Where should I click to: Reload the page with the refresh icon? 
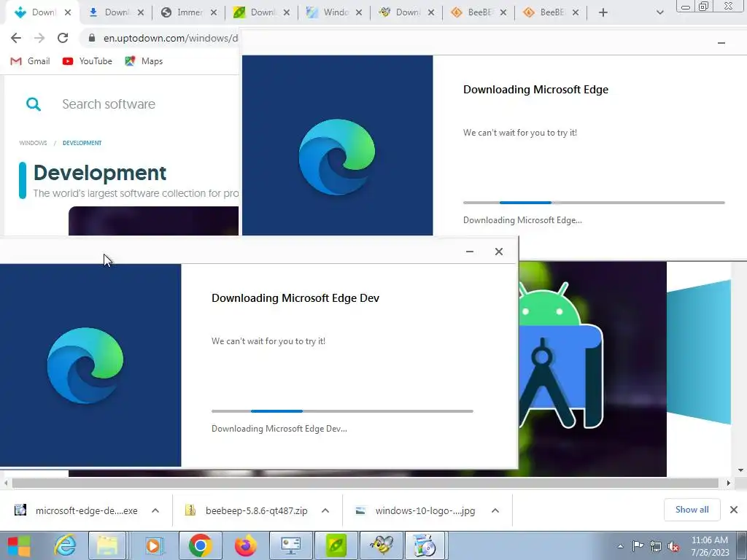63,38
